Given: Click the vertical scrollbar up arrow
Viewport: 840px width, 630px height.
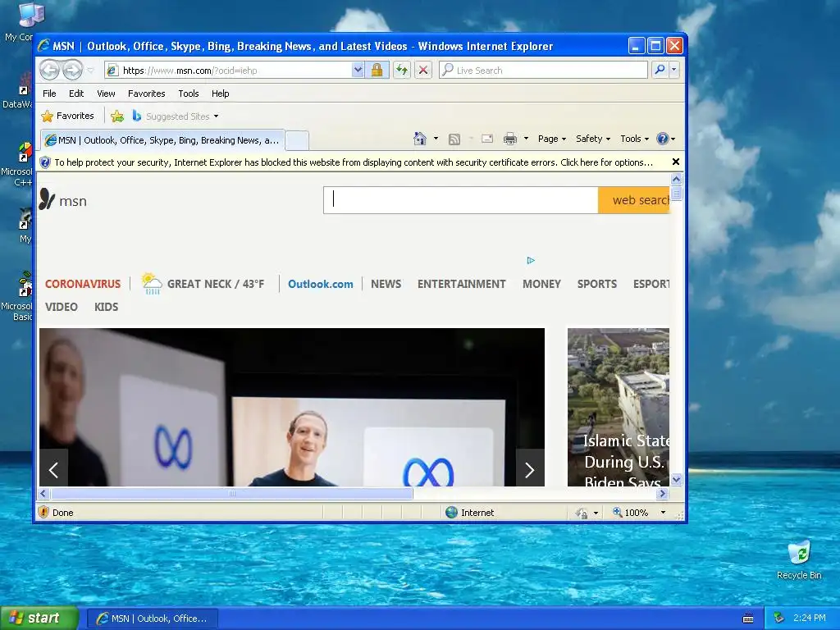Looking at the screenshot, I should click(x=676, y=180).
